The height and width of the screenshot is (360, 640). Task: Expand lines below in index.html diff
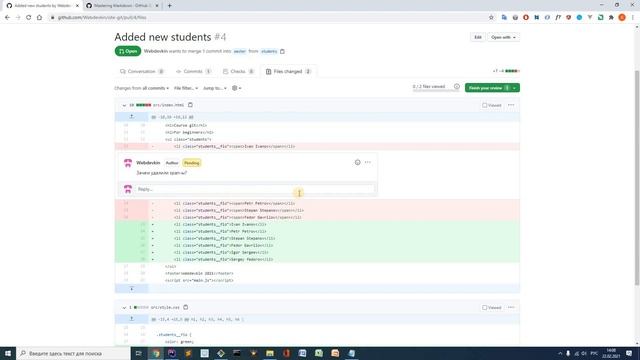point(131,289)
